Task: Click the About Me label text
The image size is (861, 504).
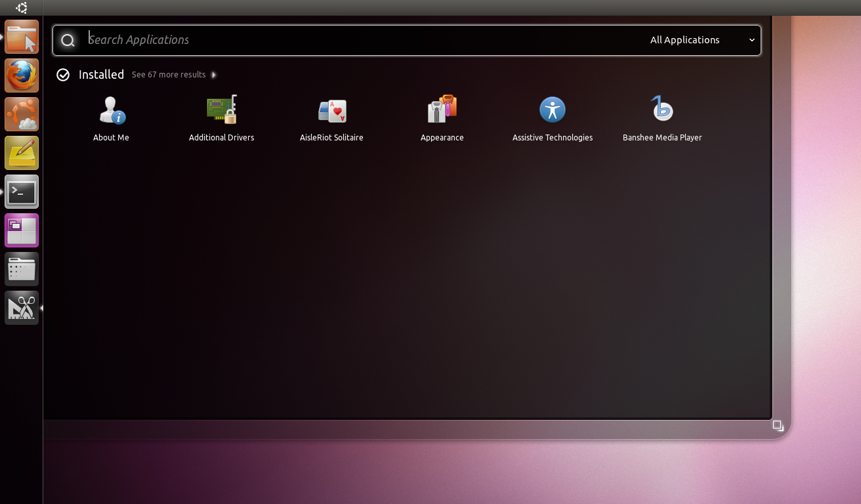Action: 111,138
